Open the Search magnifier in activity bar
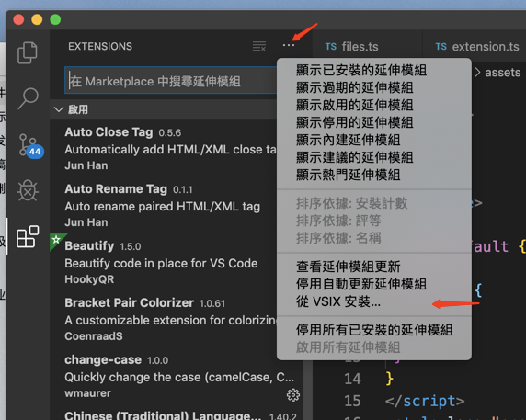Image resolution: width=526 pixels, height=420 pixels. click(29, 98)
